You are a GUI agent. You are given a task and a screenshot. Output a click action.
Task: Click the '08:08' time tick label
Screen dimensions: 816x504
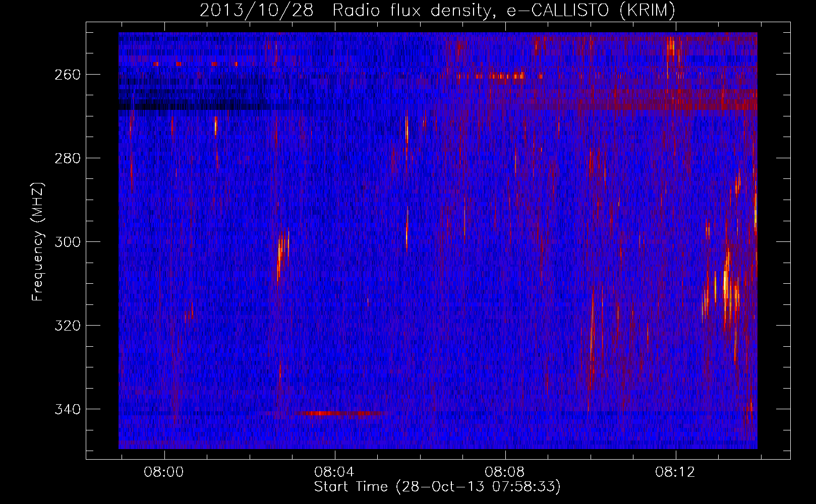point(505,472)
